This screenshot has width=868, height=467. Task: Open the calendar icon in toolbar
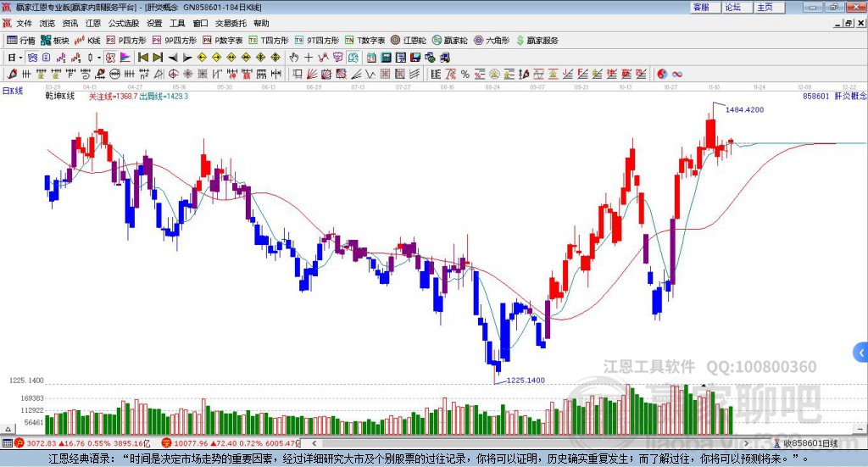tap(371, 58)
